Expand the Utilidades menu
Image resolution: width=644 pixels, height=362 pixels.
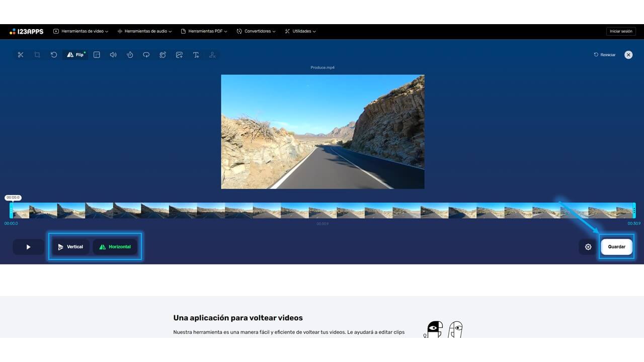point(300,31)
